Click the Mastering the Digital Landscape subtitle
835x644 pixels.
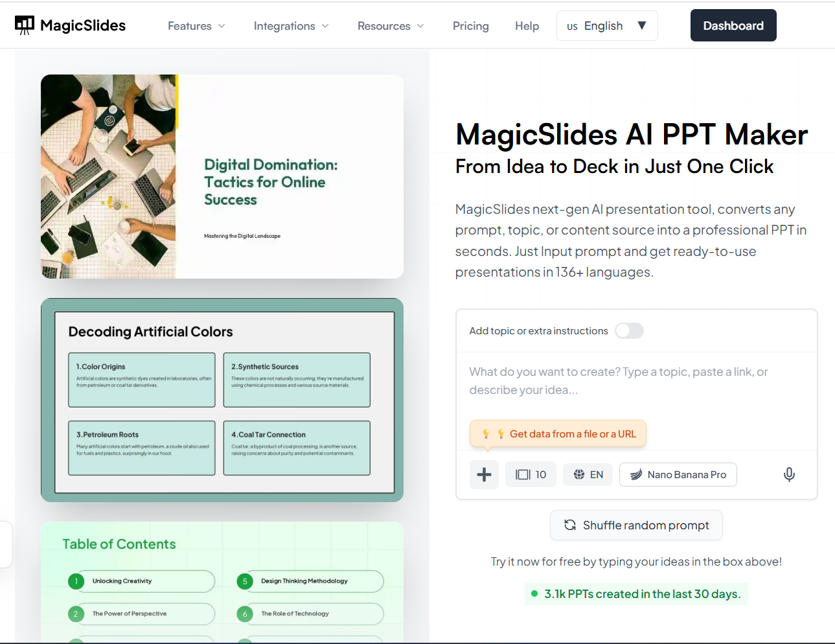(242, 236)
